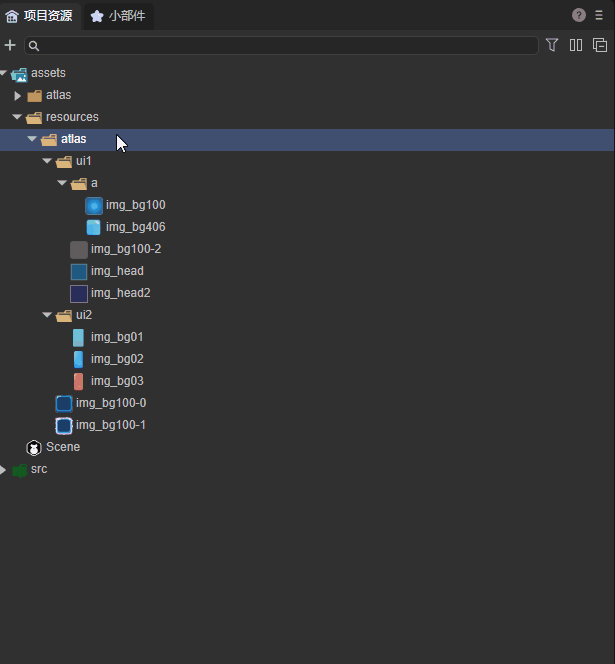This screenshot has width=615, height=664.
Task: Collapse the root assets folder arrow
Action: tap(4, 73)
